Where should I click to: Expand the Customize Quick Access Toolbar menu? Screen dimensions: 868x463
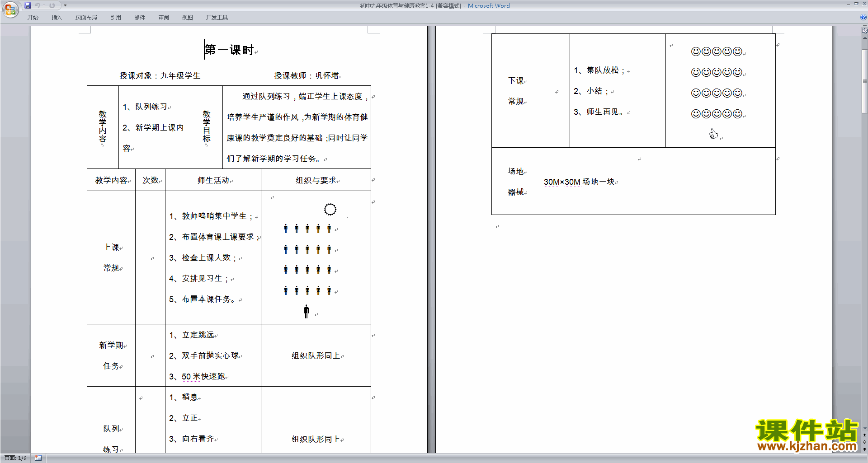[66, 5]
